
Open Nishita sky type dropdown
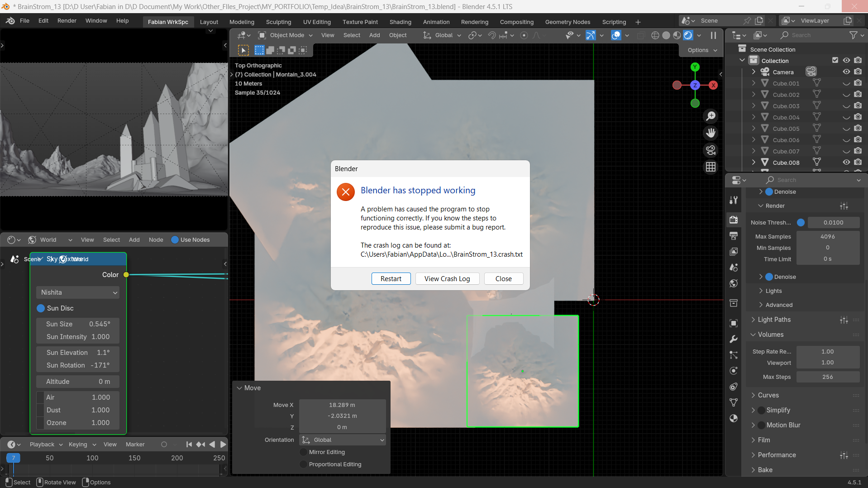[78, 292]
